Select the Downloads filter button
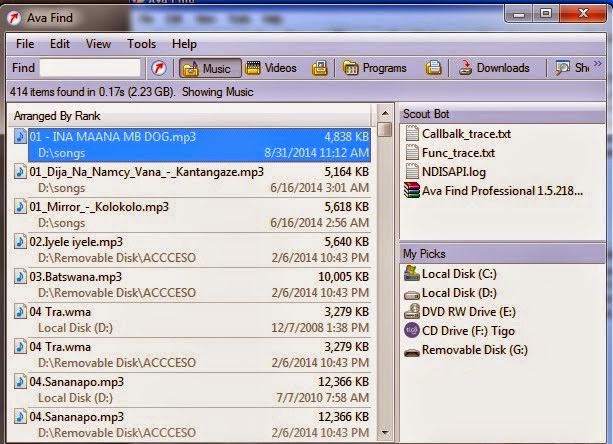 pyautogui.click(x=494, y=68)
